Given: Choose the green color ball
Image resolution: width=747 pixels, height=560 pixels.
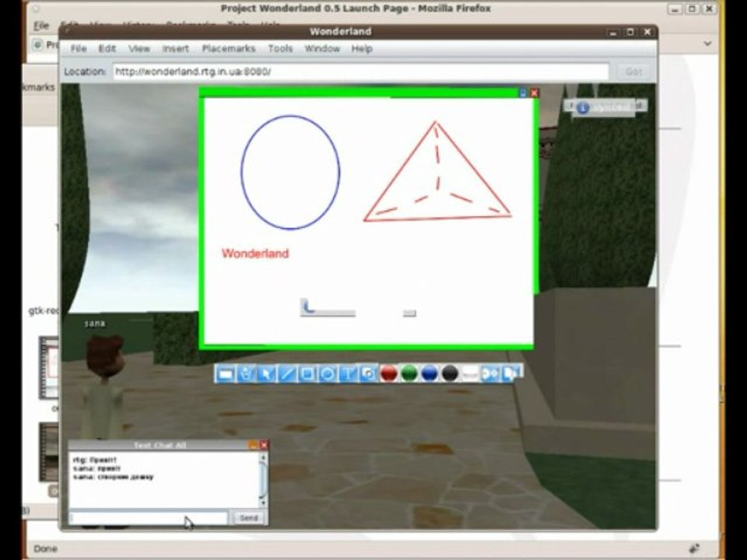Looking at the screenshot, I should [x=409, y=374].
